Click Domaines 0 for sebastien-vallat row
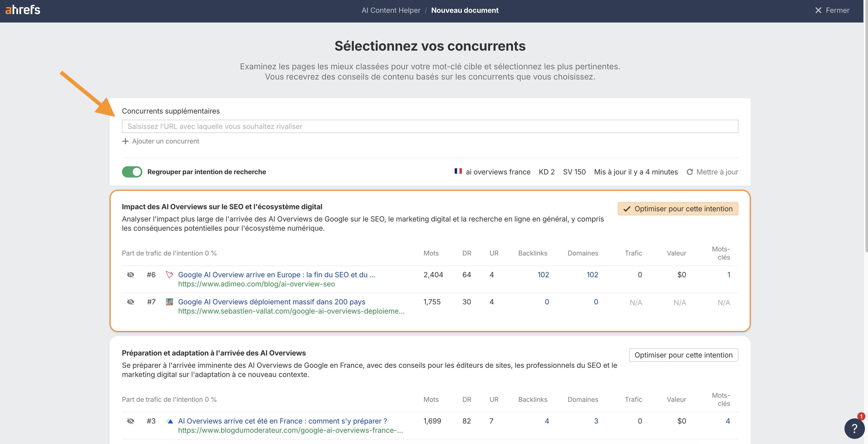The height and width of the screenshot is (444, 868). 596,302
